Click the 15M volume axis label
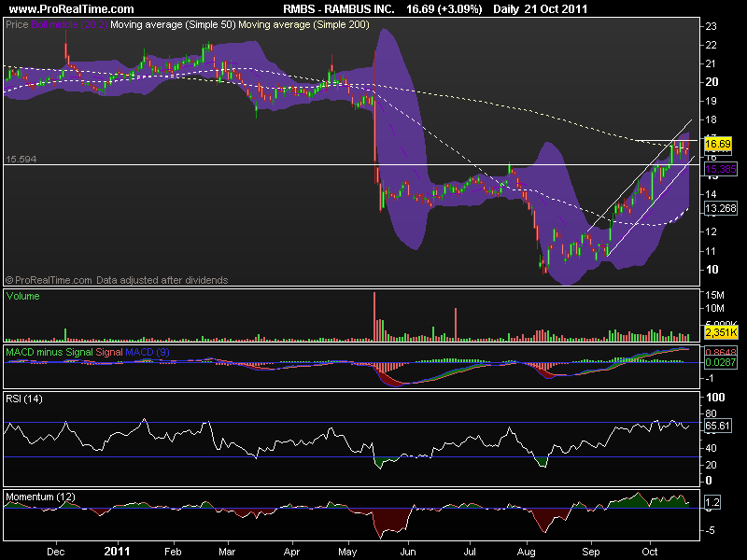 tap(714, 295)
